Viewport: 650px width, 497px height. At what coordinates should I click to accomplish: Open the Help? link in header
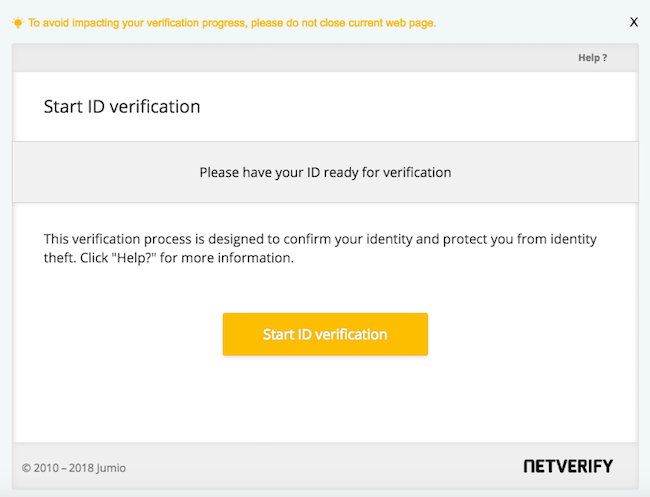click(592, 58)
